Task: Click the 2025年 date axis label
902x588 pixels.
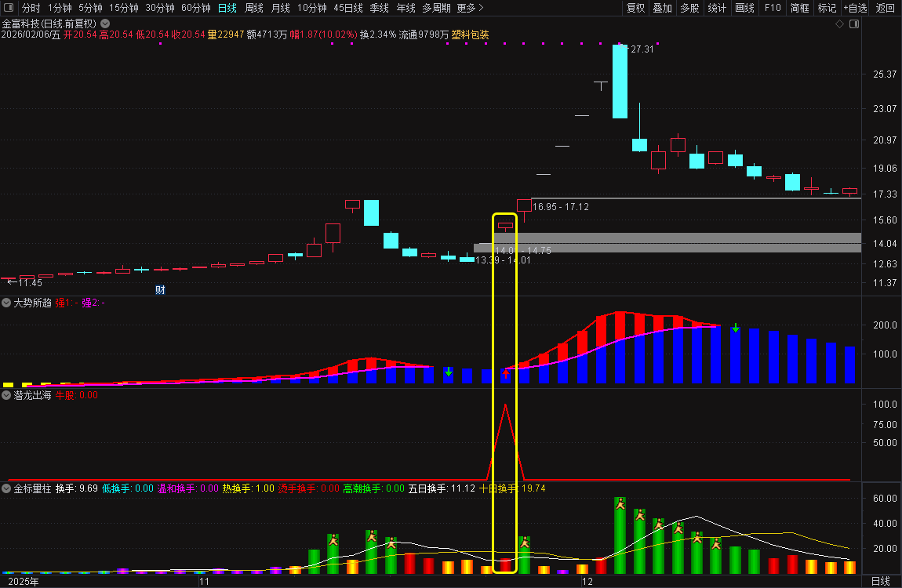Action: [24, 581]
